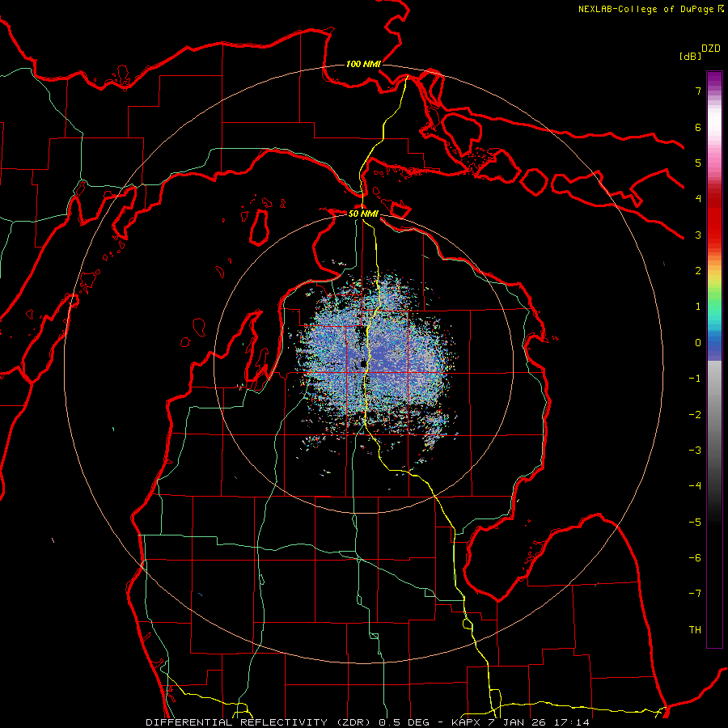The height and width of the screenshot is (728, 728).
Task: Click the 3 value on color scale
Action: tap(698, 235)
